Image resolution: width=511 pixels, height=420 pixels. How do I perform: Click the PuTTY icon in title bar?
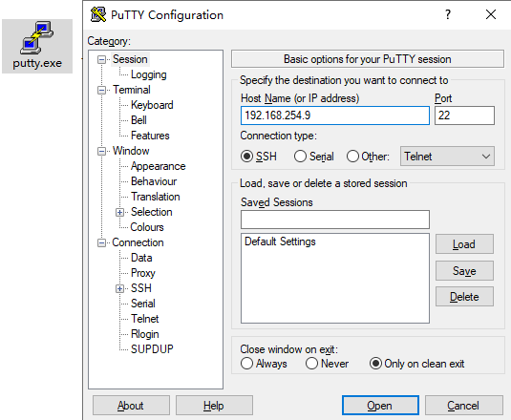pos(98,14)
